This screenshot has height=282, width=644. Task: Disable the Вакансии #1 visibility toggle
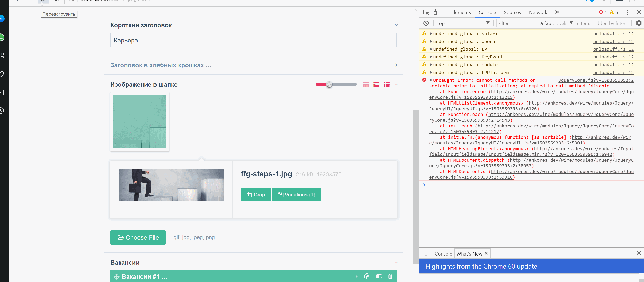[379, 276]
